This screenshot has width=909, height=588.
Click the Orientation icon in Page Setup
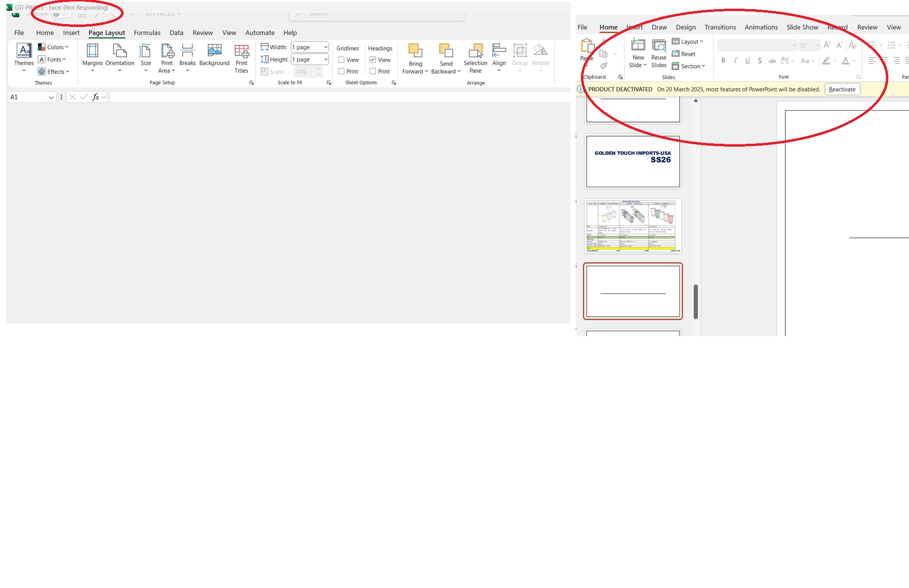coord(119,51)
